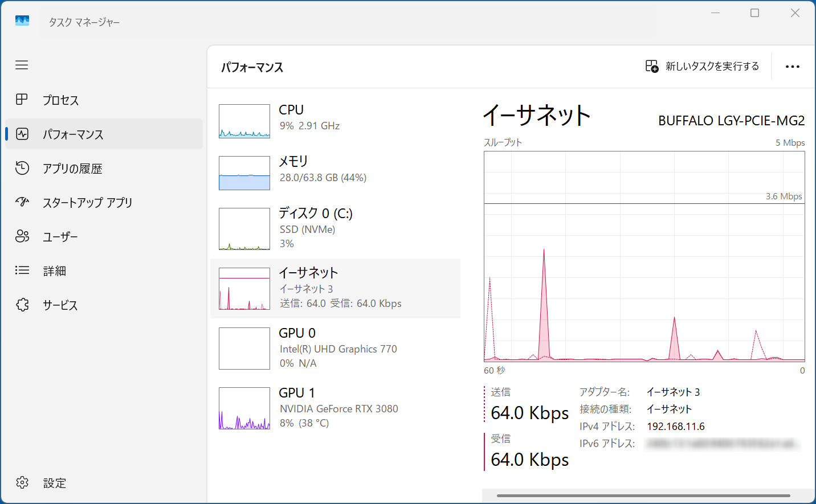Screen dimensions: 816x504
Task: Click the スタートアップ アプリ gauge icon
Action: click(x=22, y=202)
